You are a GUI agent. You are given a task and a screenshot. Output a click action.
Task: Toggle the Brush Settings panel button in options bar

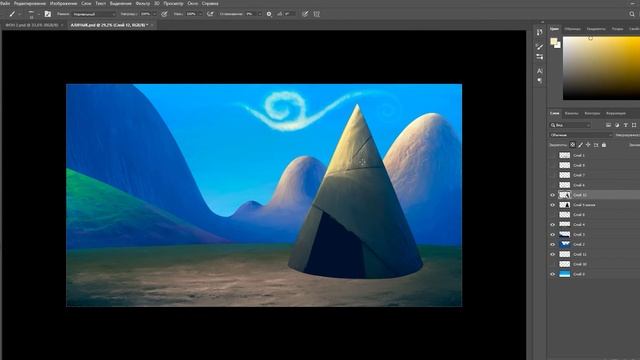48,14
